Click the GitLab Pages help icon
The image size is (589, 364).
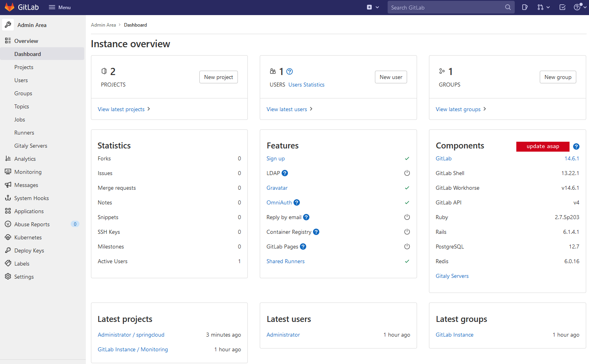pyautogui.click(x=303, y=247)
